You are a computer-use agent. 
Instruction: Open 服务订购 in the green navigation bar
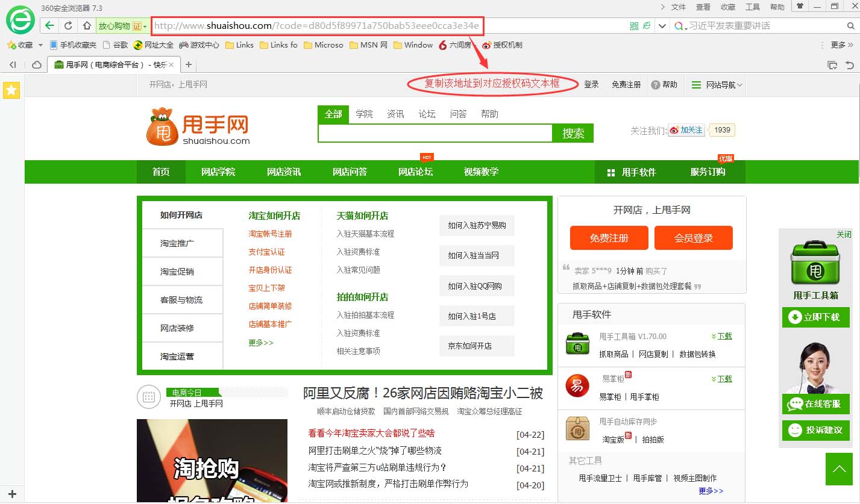[x=708, y=172]
